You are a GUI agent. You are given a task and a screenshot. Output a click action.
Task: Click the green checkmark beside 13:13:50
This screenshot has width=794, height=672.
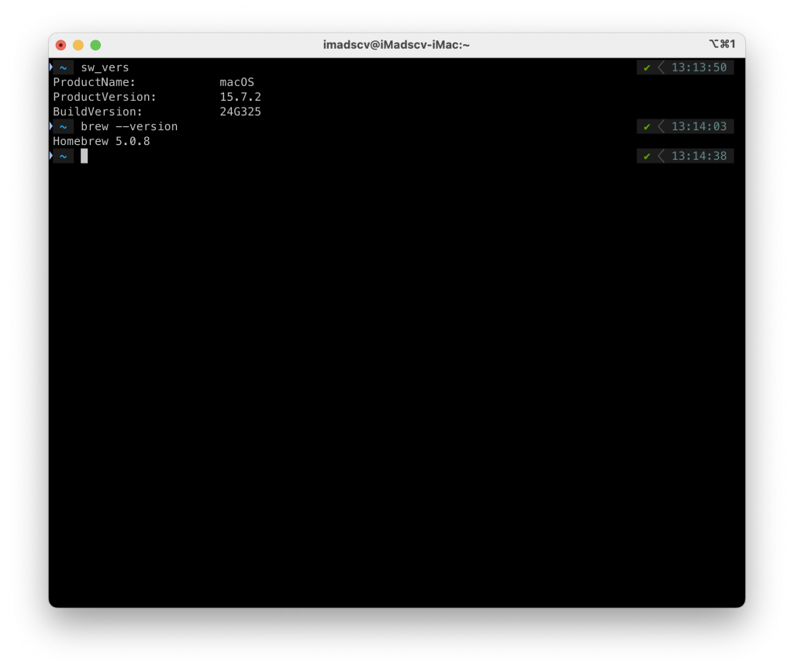tap(647, 68)
